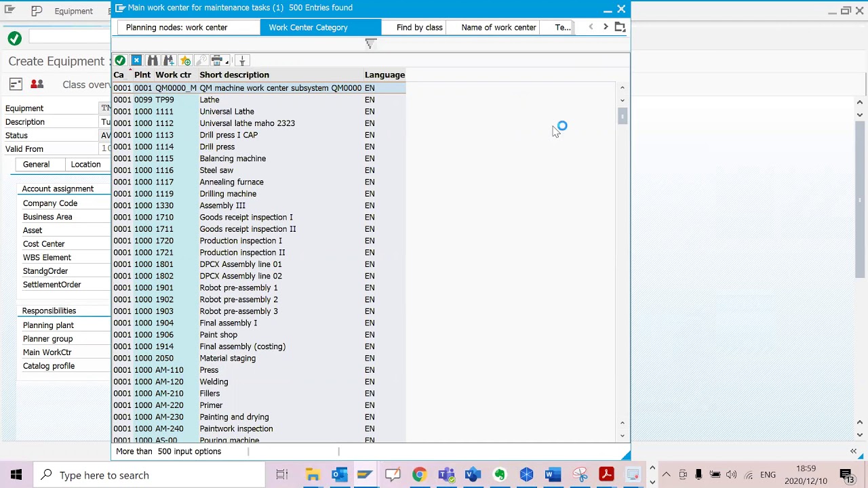Launch Google Chrome from taskbar
The height and width of the screenshot is (488, 868).
pos(419,475)
